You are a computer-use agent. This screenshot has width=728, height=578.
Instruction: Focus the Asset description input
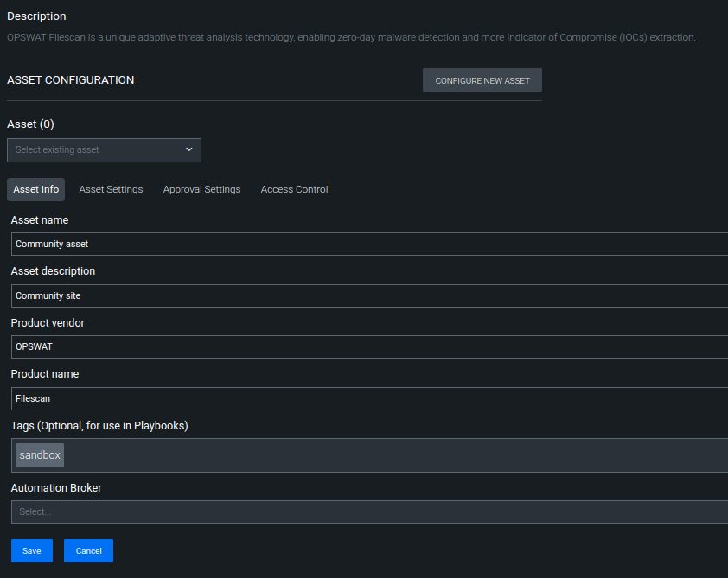click(x=369, y=295)
